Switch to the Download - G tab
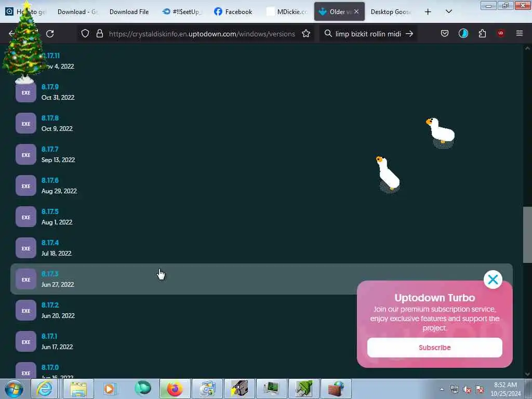532x399 pixels. tap(77, 11)
